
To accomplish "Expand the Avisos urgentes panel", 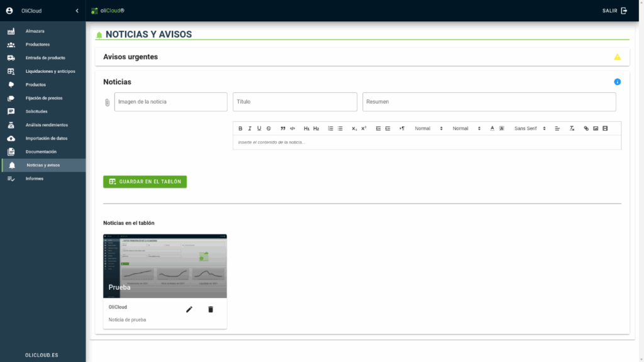I will tap(362, 57).
